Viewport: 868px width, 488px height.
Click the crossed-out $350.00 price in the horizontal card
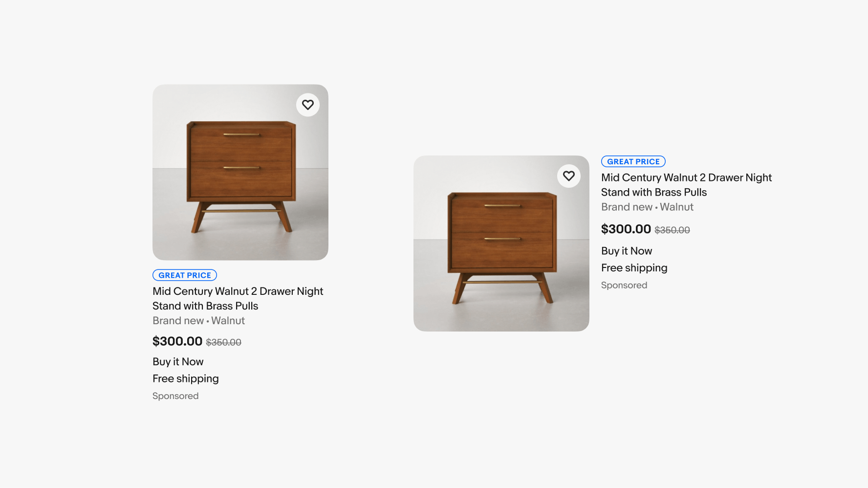click(672, 230)
